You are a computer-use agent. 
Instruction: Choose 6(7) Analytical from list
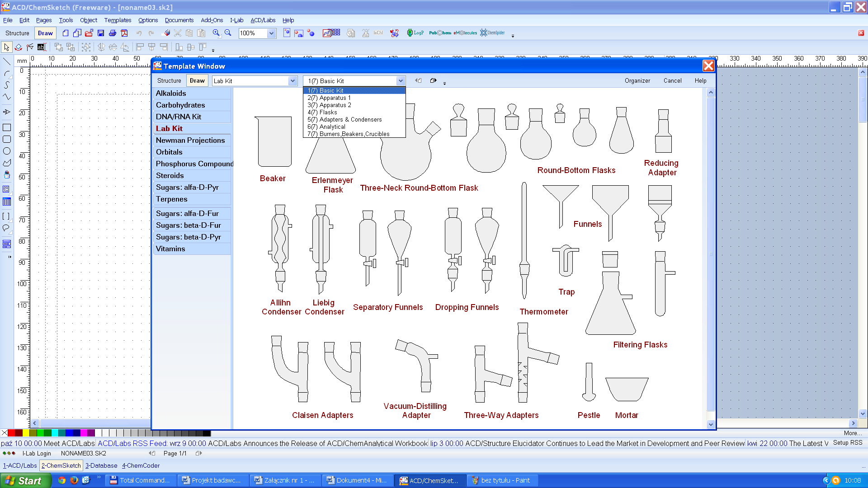click(x=354, y=127)
